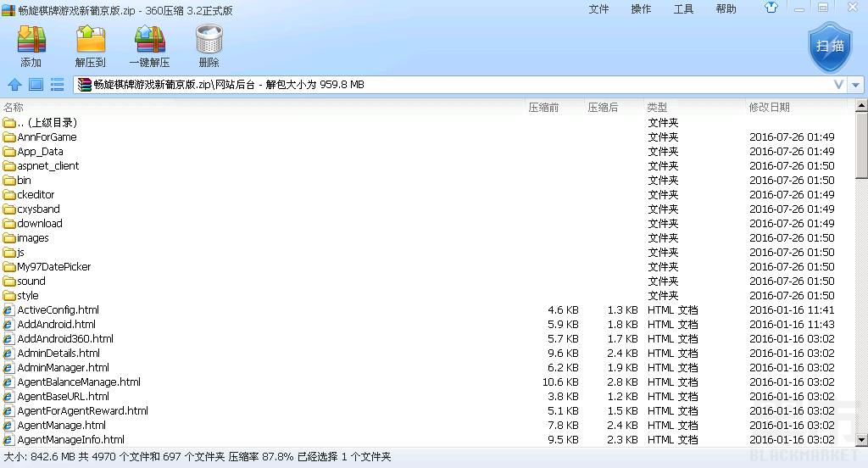Click the aspnet_client folder icon
Viewport: 868px width, 468px height.
tap(8, 165)
